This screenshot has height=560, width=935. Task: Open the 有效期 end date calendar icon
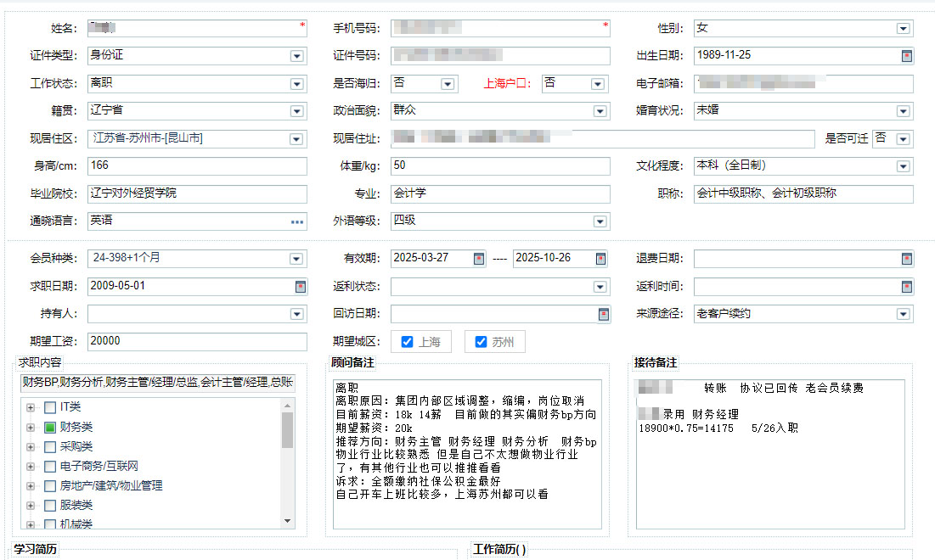pyautogui.click(x=600, y=259)
